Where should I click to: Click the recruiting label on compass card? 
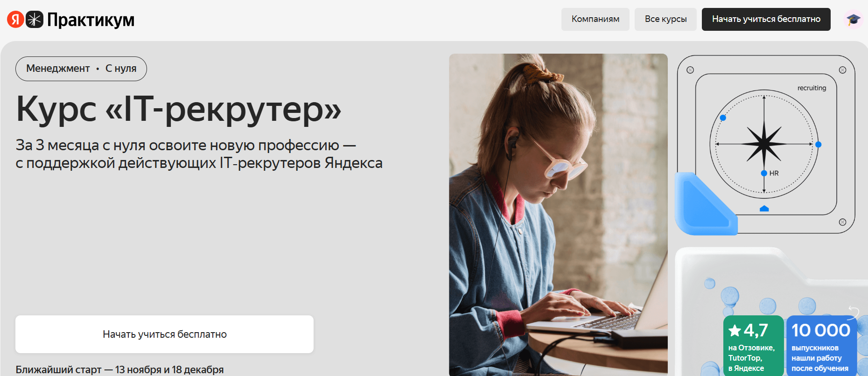[x=812, y=88]
